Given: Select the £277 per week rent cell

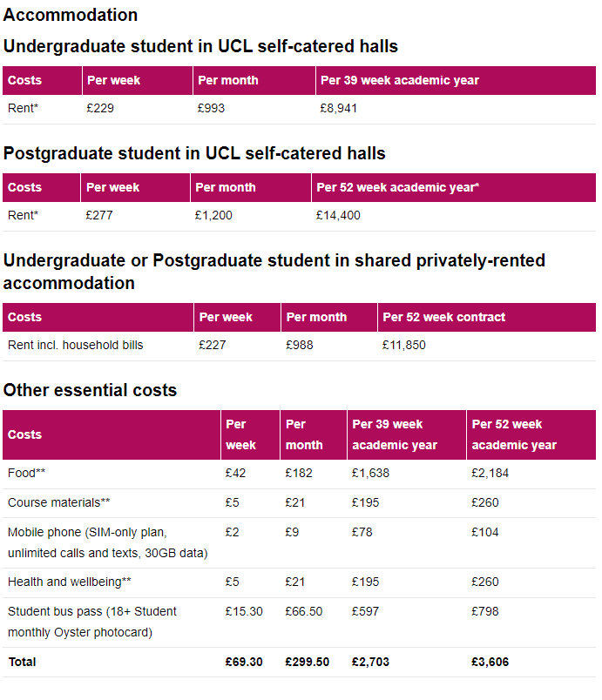Looking at the screenshot, I should click(99, 216).
